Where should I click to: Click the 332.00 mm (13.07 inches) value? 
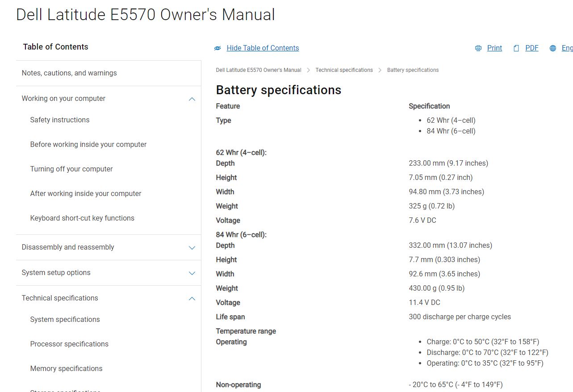click(x=451, y=246)
